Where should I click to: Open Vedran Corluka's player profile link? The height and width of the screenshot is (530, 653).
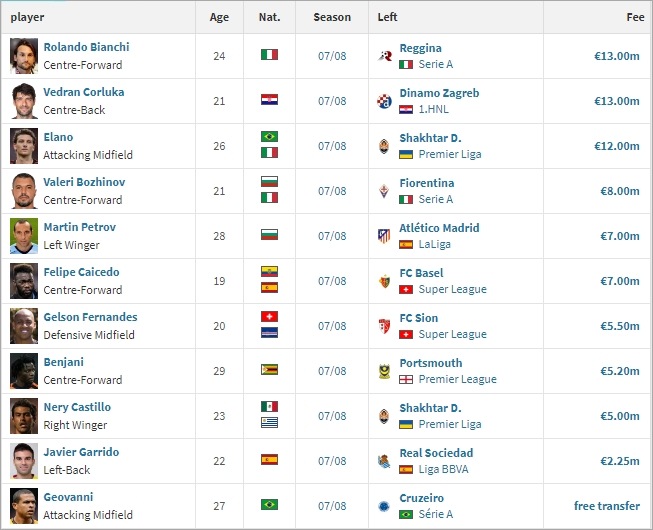tap(84, 92)
